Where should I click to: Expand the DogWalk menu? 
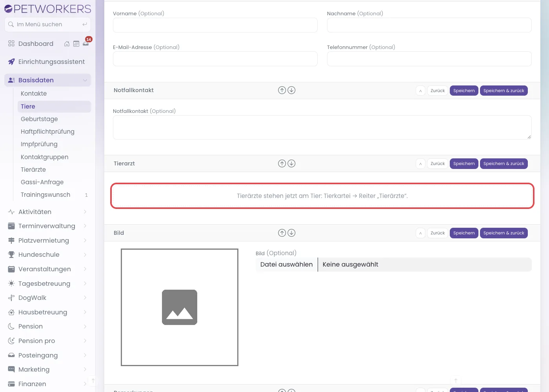tap(85, 298)
